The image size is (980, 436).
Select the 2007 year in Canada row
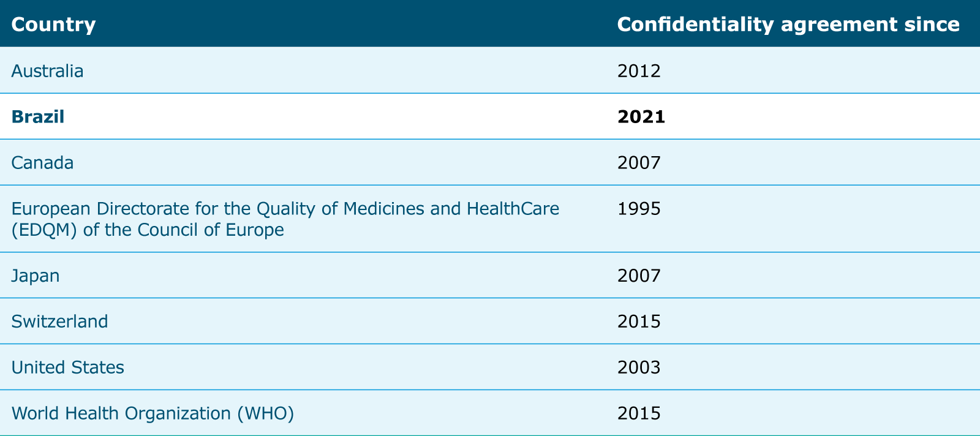click(x=639, y=163)
